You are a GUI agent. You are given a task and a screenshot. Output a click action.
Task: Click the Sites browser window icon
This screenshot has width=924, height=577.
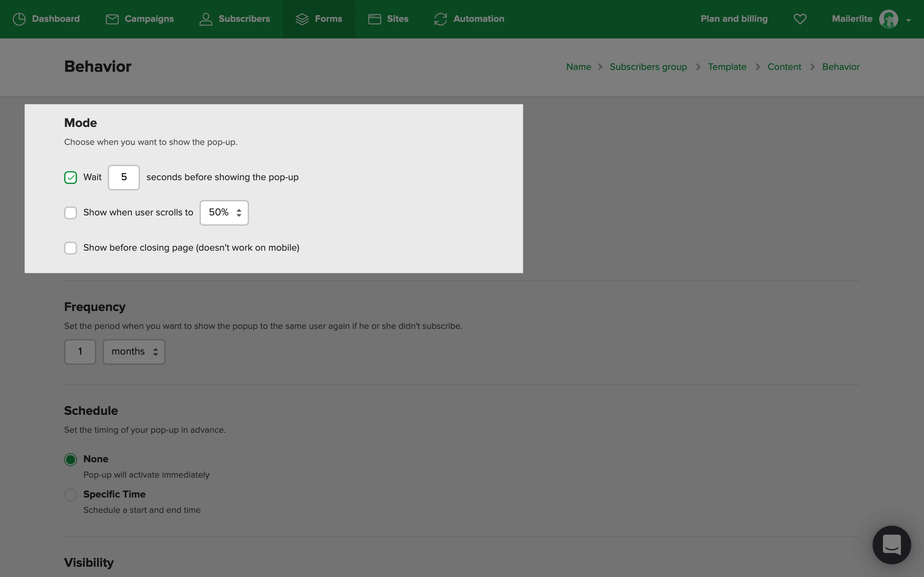click(x=374, y=19)
